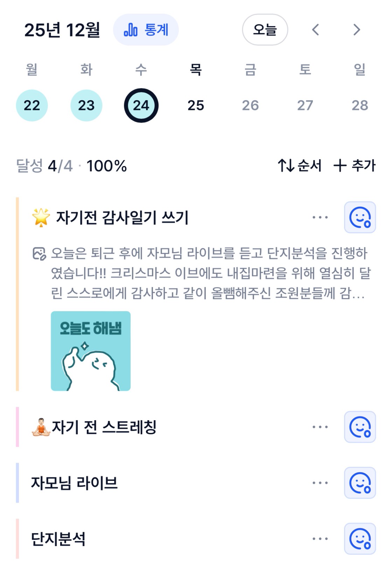Open more options for 단지분석
This screenshot has width=392, height=573.
click(x=320, y=539)
